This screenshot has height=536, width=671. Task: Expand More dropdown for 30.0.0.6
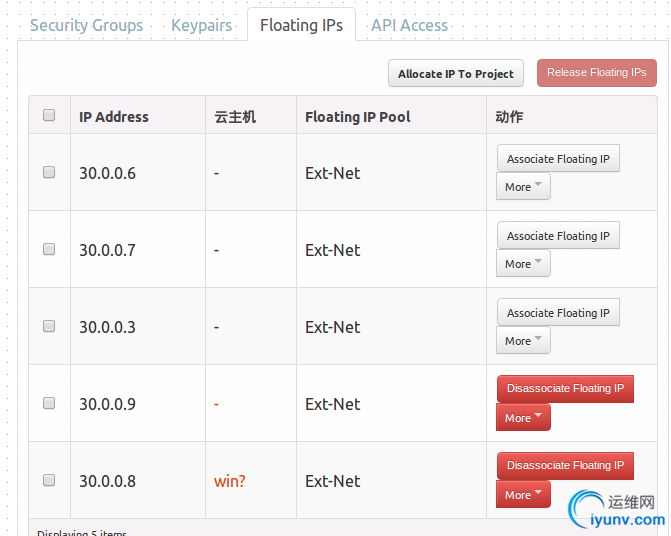click(x=523, y=187)
